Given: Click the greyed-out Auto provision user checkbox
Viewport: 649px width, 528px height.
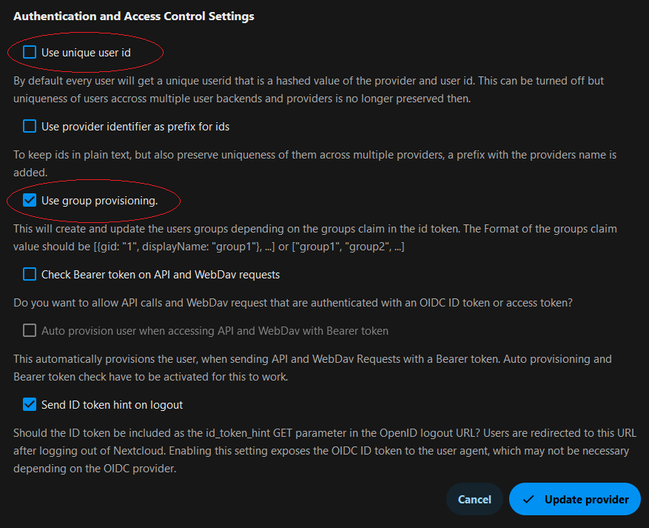Looking at the screenshot, I should click(x=29, y=330).
